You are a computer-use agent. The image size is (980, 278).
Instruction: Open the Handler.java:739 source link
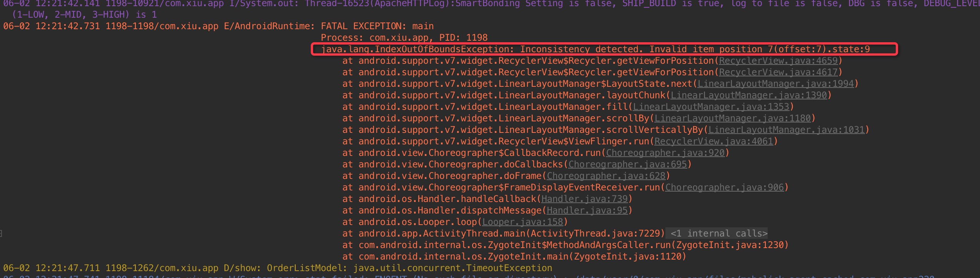(x=584, y=199)
